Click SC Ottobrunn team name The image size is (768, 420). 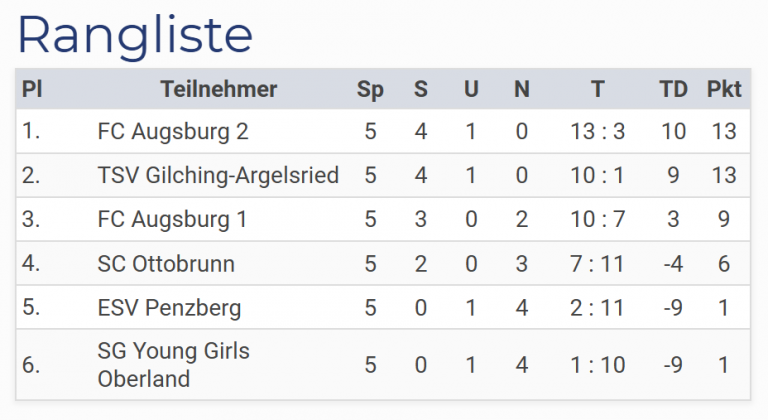166,264
